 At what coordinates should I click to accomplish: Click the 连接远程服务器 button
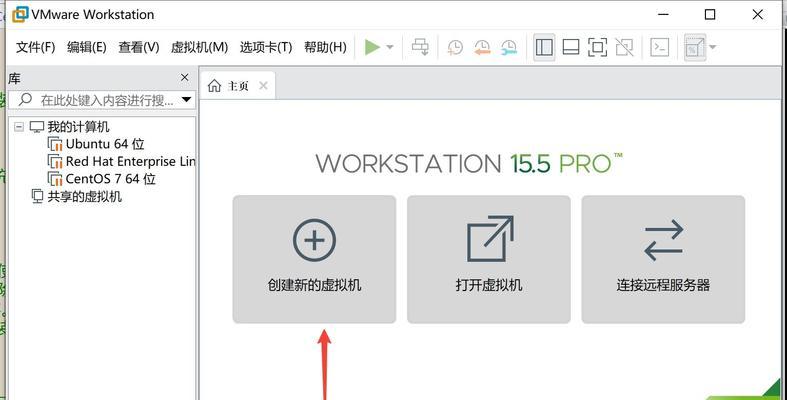pyautogui.click(x=663, y=259)
